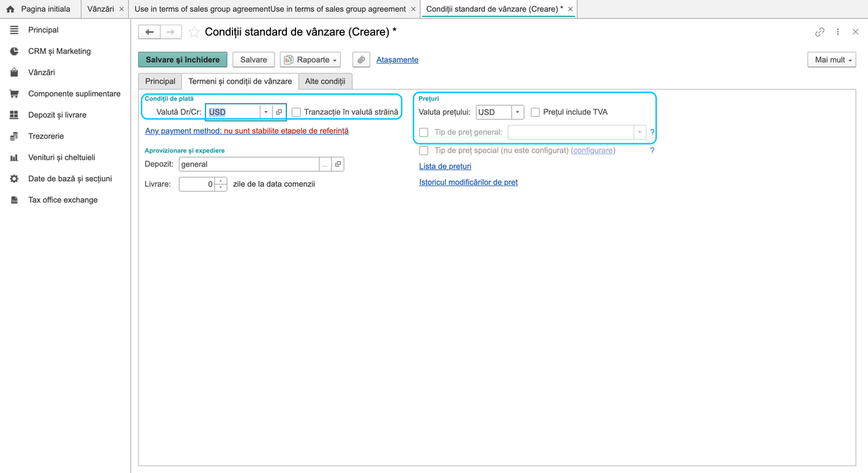The height and width of the screenshot is (473, 868).
Task: Go back with the left arrow button
Action: pos(149,32)
